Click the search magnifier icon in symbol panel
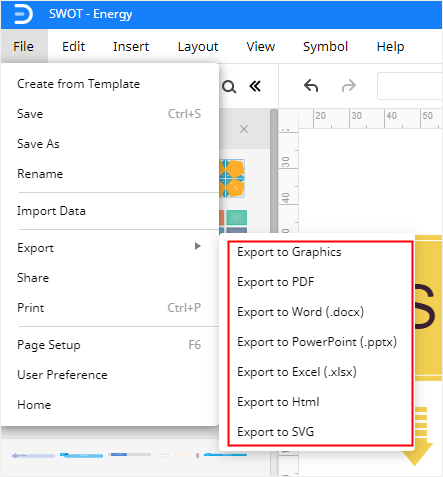 point(229,87)
